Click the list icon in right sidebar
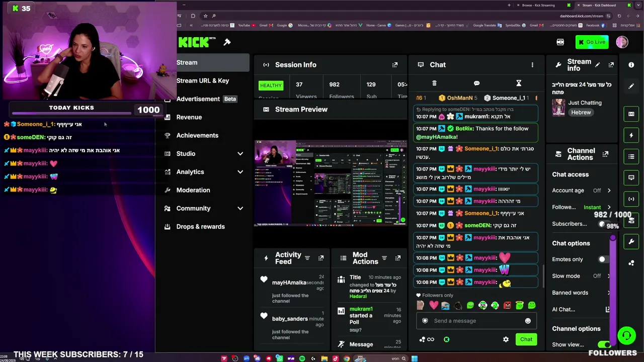The height and width of the screenshot is (362, 644). (631, 156)
